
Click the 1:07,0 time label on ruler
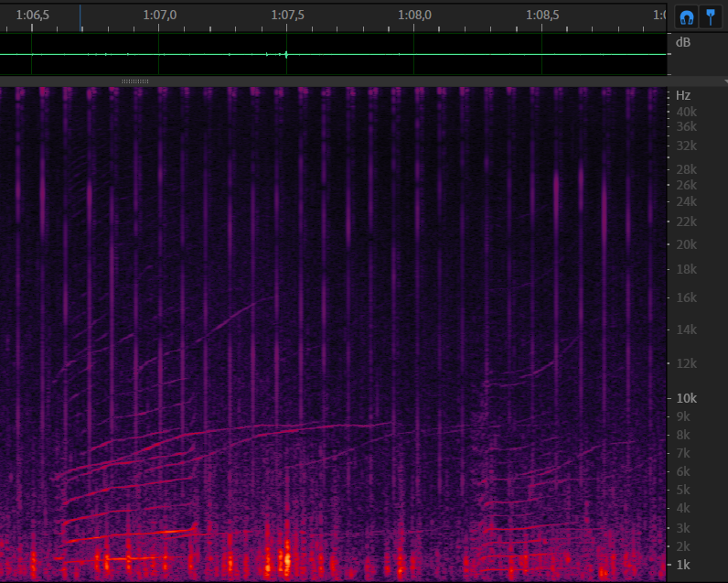pyautogui.click(x=160, y=15)
